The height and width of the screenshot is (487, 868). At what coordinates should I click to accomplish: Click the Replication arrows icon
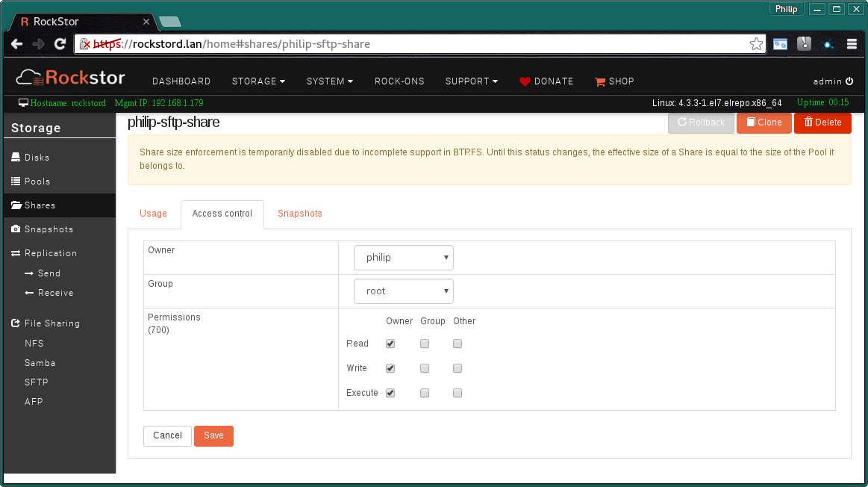click(16, 253)
